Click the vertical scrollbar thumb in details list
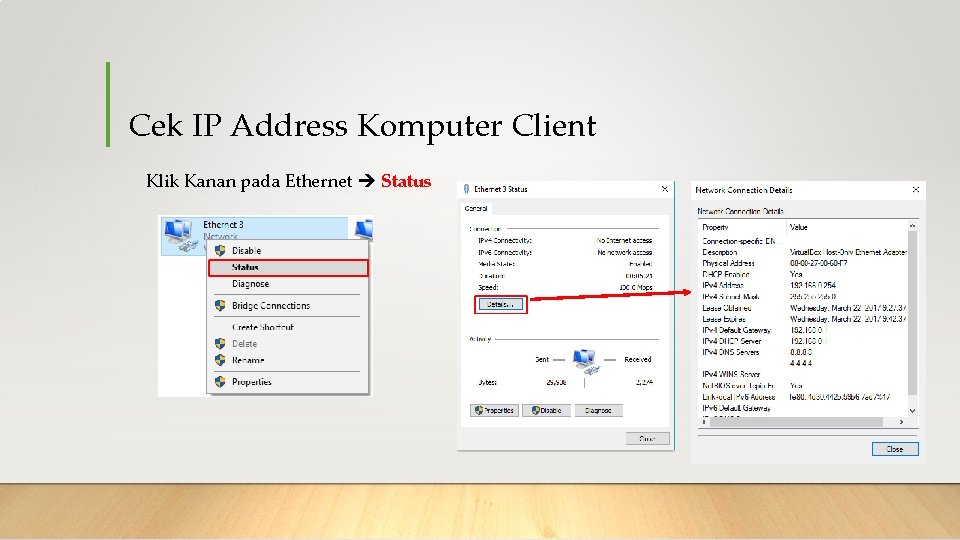This screenshot has height=540, width=960. point(912,313)
